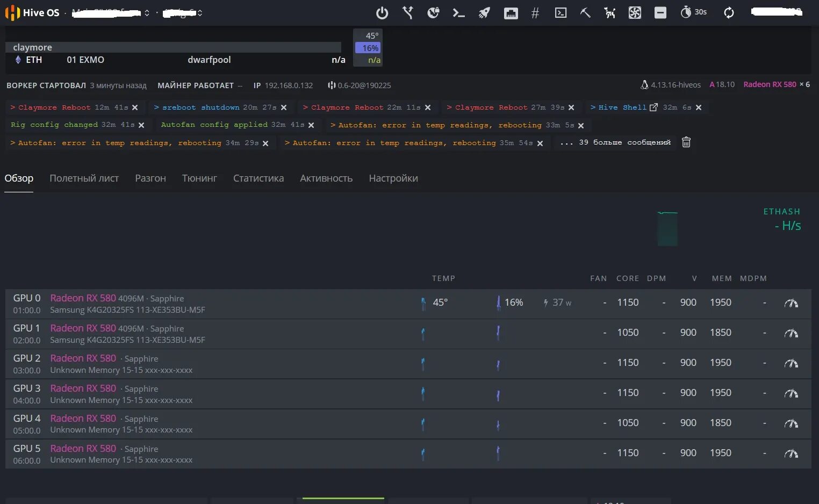
Task: Open the fan autofan icon in the toolbar
Action: click(x=635, y=13)
